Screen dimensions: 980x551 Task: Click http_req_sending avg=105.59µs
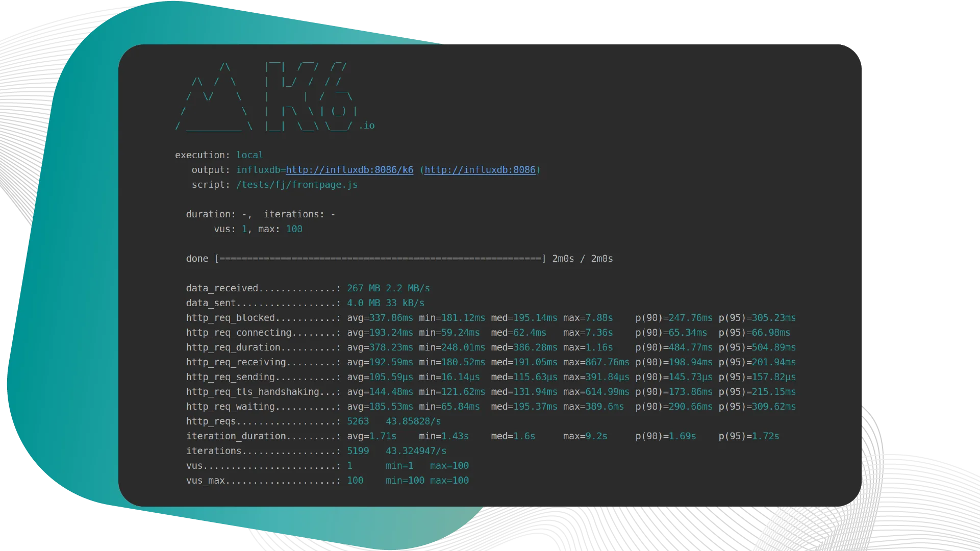pos(380,377)
